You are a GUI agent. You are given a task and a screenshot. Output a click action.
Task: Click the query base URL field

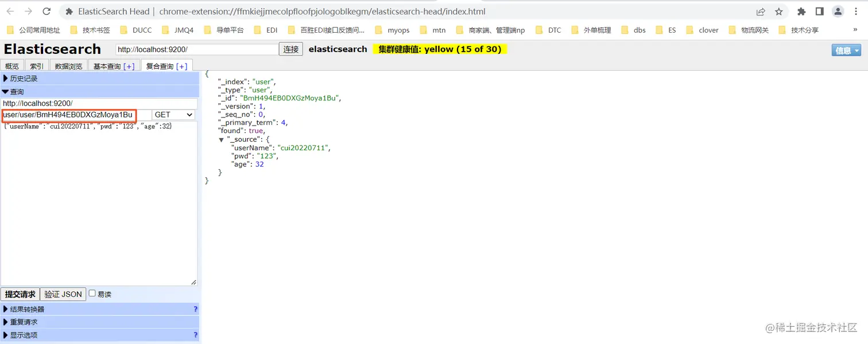click(99, 103)
